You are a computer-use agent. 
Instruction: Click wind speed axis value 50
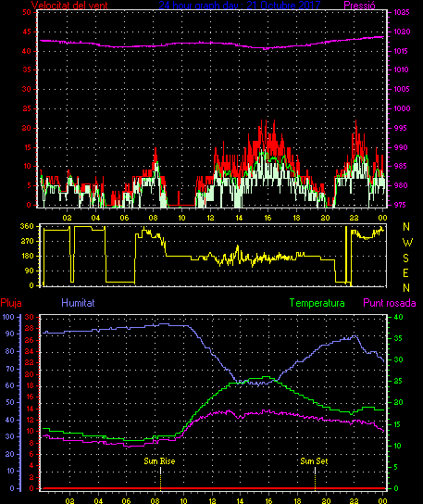click(27, 12)
